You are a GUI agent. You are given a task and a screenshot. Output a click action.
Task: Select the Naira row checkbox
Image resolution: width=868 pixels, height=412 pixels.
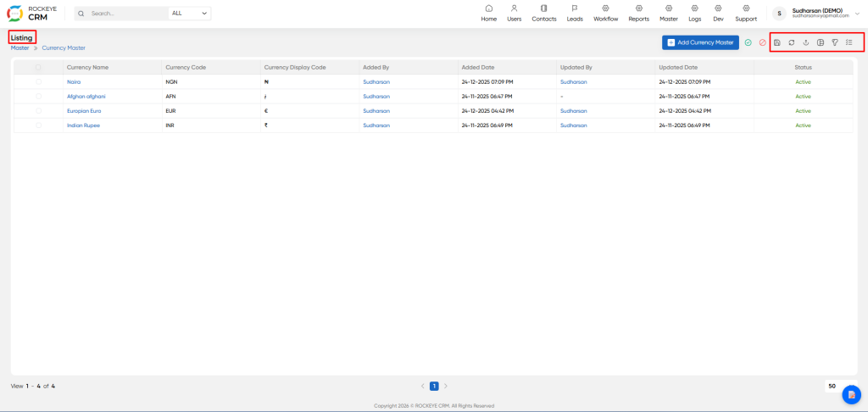(x=38, y=82)
